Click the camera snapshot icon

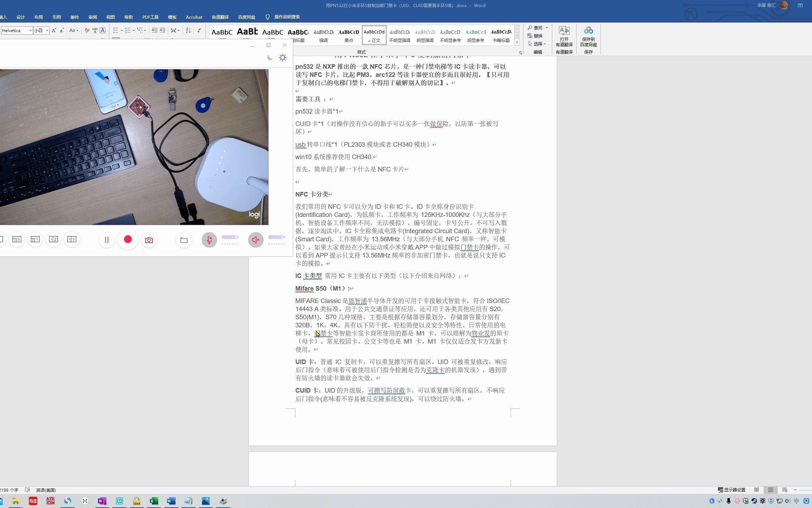(149, 240)
